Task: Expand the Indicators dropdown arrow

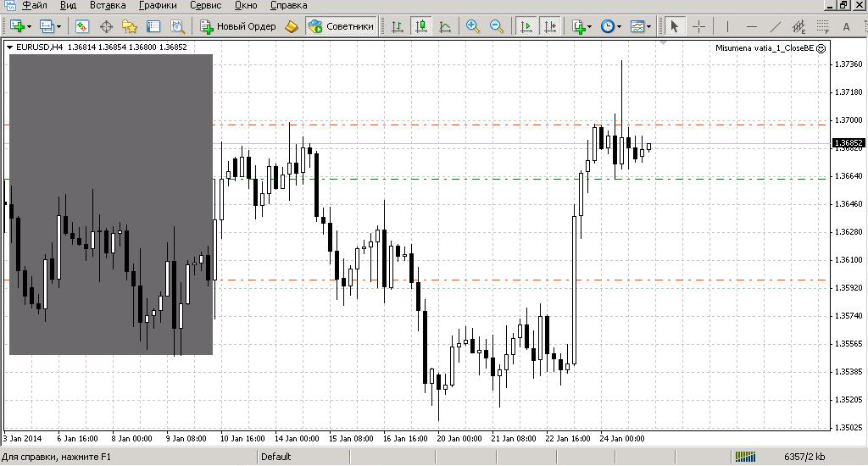Action: (x=590, y=26)
